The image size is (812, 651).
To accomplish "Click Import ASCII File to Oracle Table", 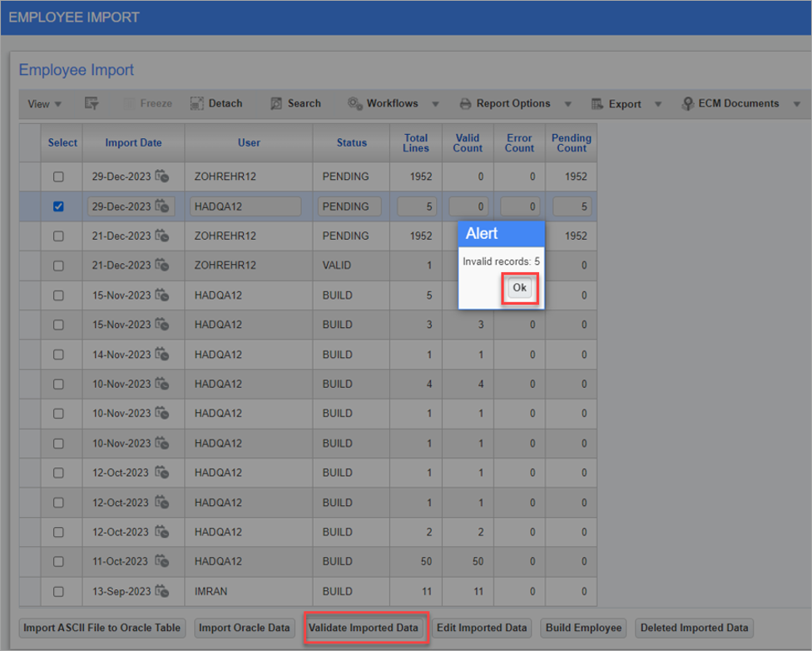I will 102,628.
